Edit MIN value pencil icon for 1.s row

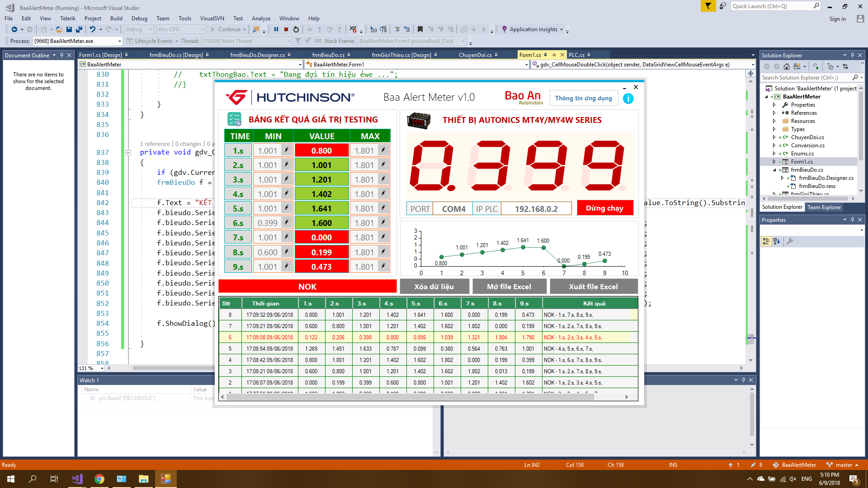click(286, 150)
